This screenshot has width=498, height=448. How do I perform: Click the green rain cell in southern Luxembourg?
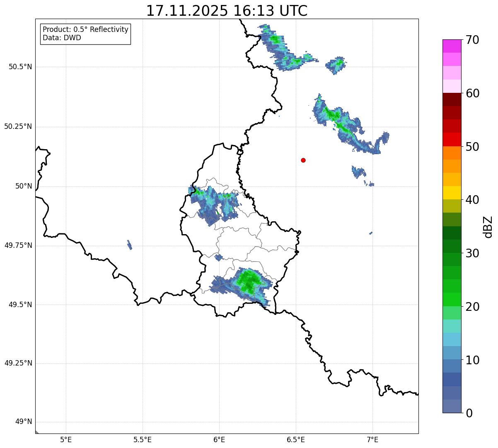coord(249,281)
